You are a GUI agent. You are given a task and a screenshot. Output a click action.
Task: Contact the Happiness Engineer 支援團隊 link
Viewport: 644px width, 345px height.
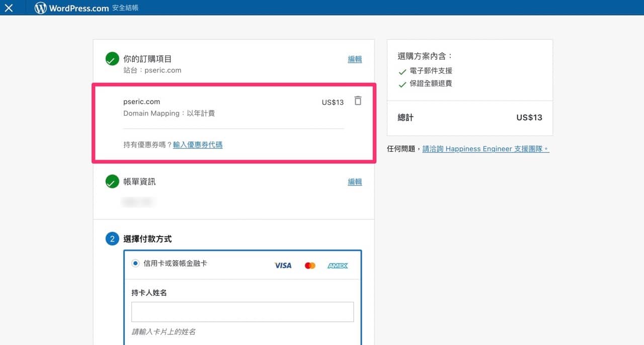[486, 149]
